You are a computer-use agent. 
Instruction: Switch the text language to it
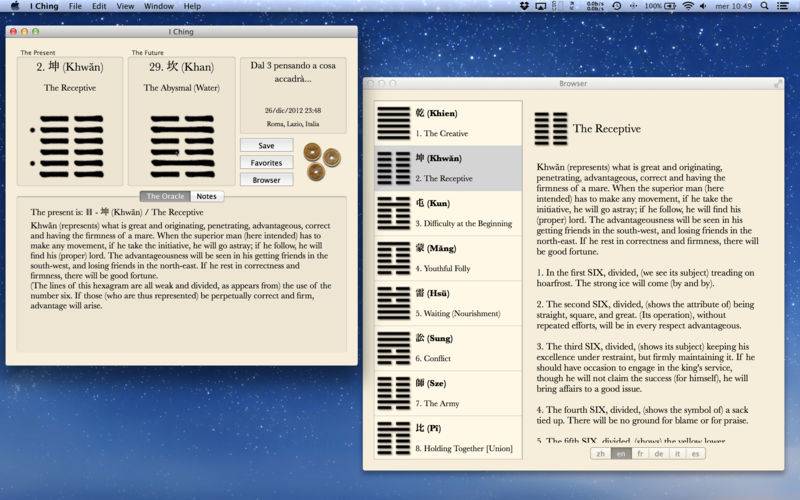coord(677,453)
